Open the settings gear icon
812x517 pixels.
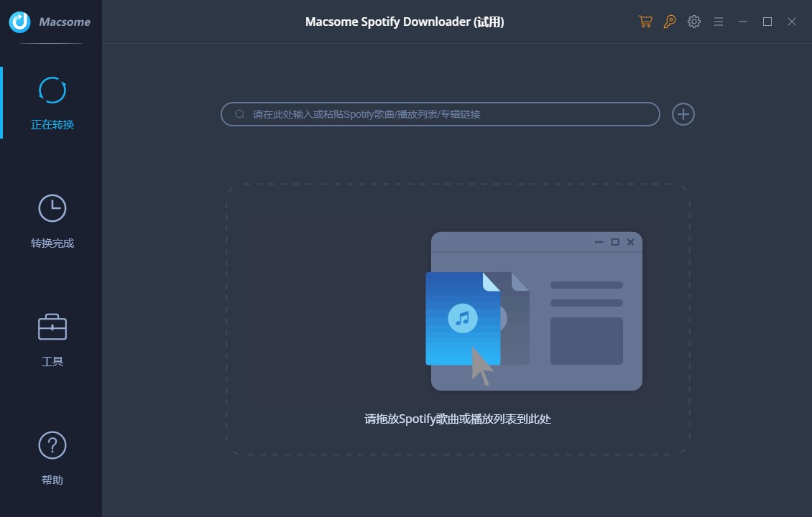coord(693,22)
